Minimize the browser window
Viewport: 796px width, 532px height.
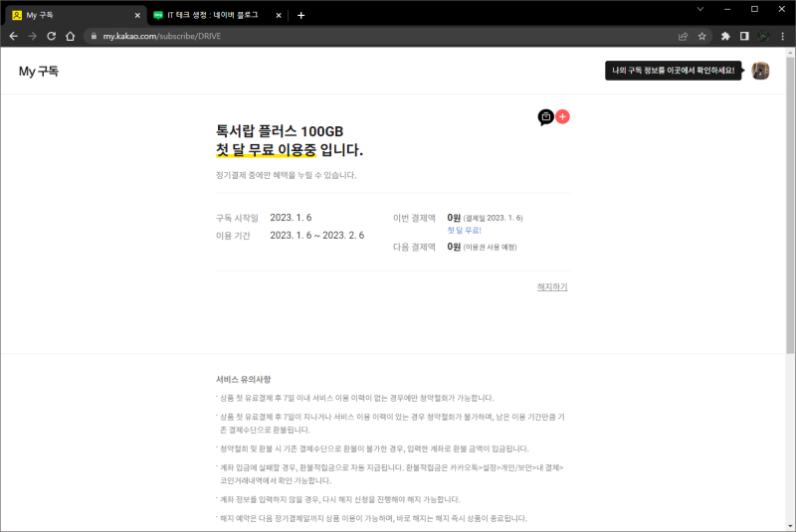[x=727, y=9]
